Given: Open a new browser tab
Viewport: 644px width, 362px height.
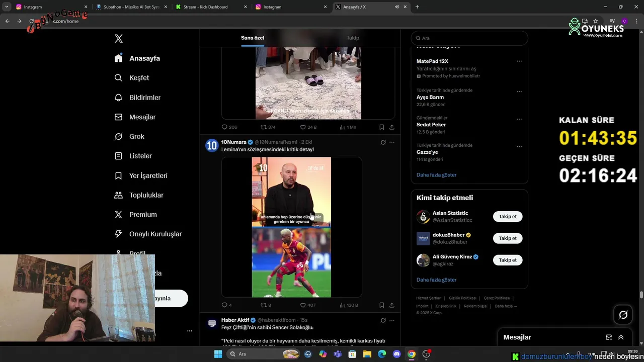Looking at the screenshot, I should click(x=417, y=7).
